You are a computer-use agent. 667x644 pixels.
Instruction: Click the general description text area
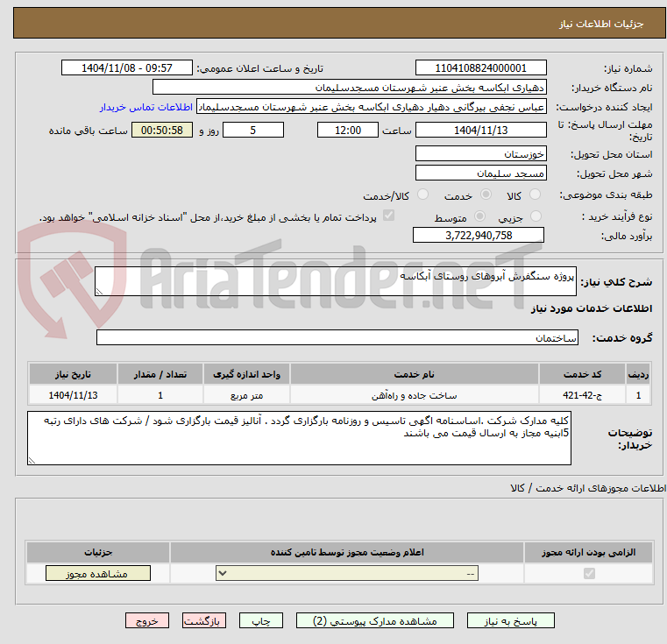pos(335,281)
